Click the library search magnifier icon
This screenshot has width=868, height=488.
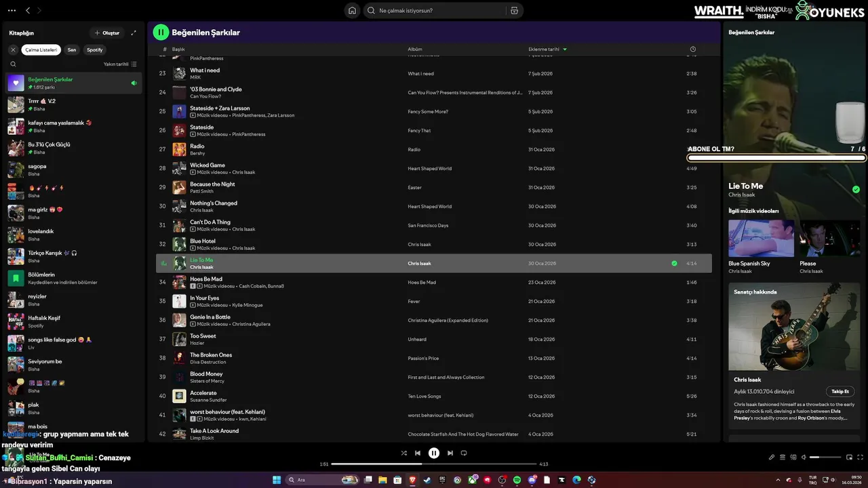pos(13,64)
